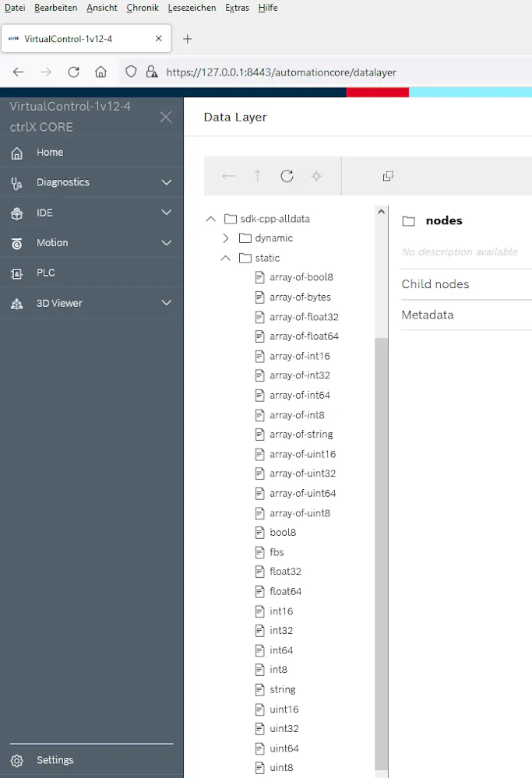
Task: Close the sidebar navigation with X
Action: click(166, 117)
